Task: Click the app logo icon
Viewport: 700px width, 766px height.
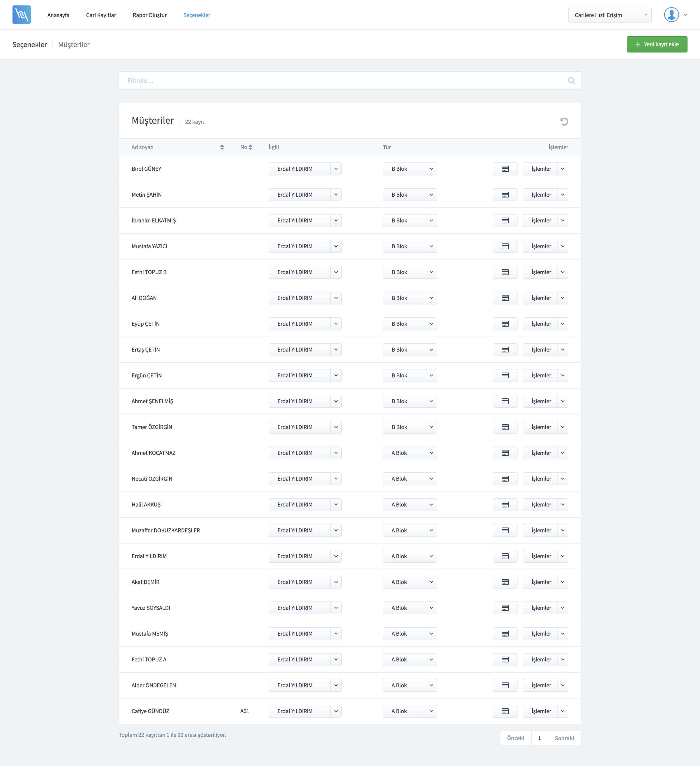Action: click(22, 15)
